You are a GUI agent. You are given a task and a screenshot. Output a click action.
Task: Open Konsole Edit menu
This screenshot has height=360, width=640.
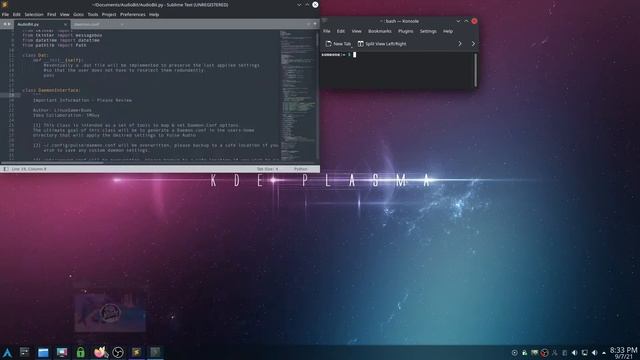(341, 31)
